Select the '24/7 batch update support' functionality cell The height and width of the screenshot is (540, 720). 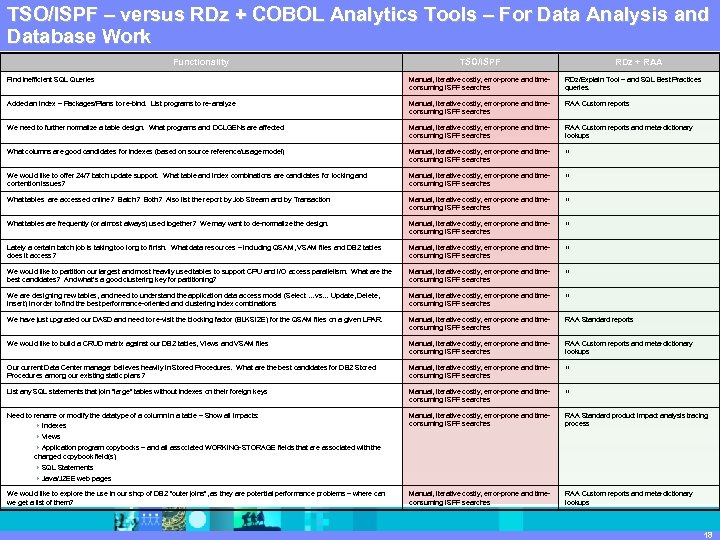click(201, 179)
